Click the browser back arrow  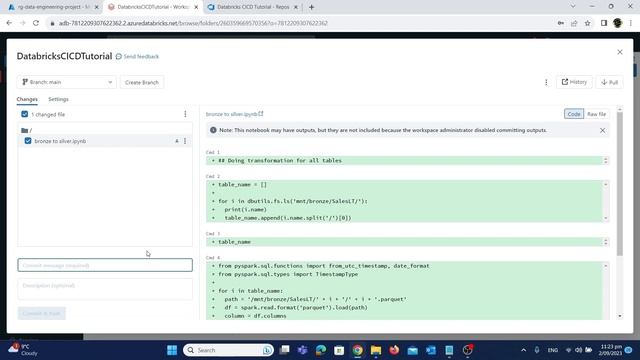click(x=9, y=23)
